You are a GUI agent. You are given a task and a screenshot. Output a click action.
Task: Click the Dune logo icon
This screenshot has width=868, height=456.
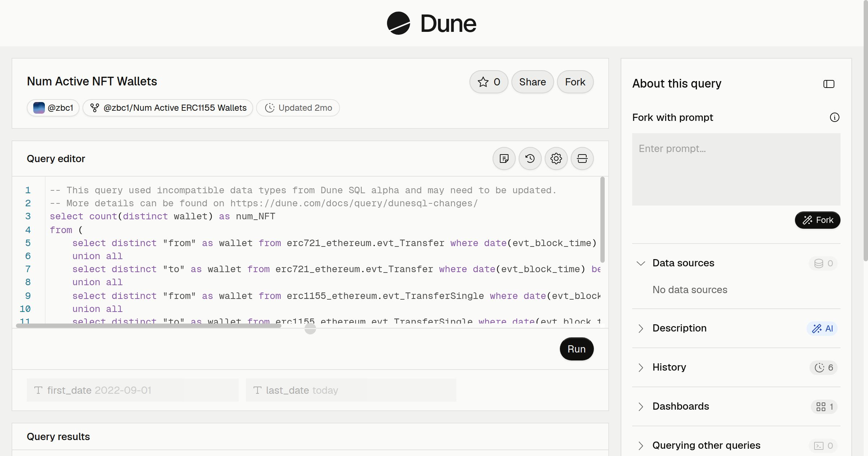[398, 23]
